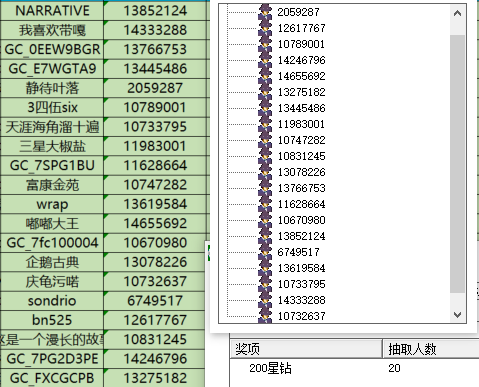Click the user icon beside 10733795 in list
The width and height of the screenshot is (479, 387).
pyautogui.click(x=265, y=284)
